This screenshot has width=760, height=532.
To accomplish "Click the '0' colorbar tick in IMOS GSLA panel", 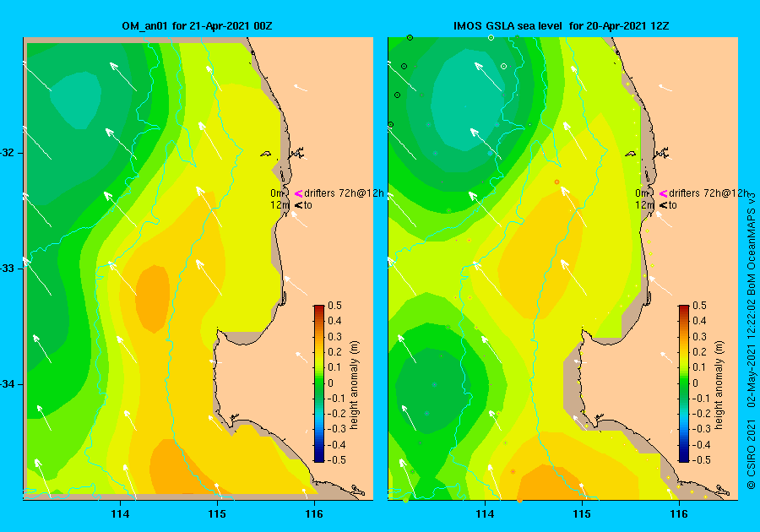I will pos(695,383).
